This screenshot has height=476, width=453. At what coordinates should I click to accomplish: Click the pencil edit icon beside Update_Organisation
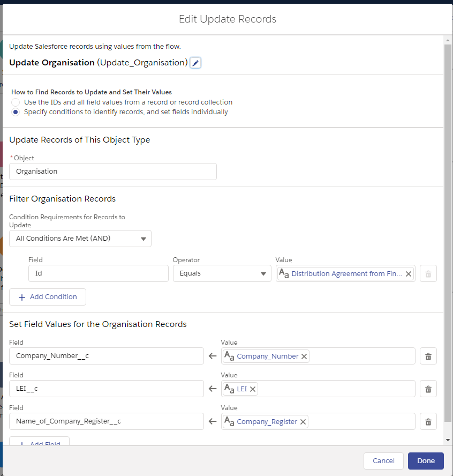[x=195, y=63]
